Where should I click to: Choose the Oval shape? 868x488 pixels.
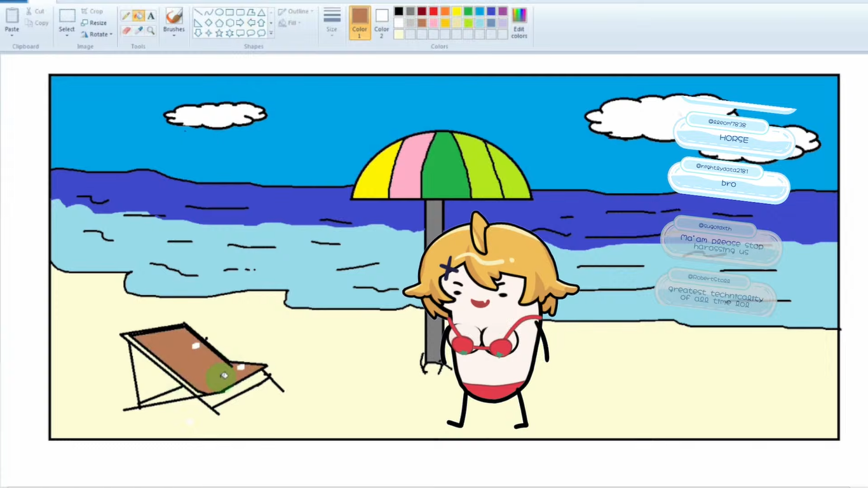219,12
